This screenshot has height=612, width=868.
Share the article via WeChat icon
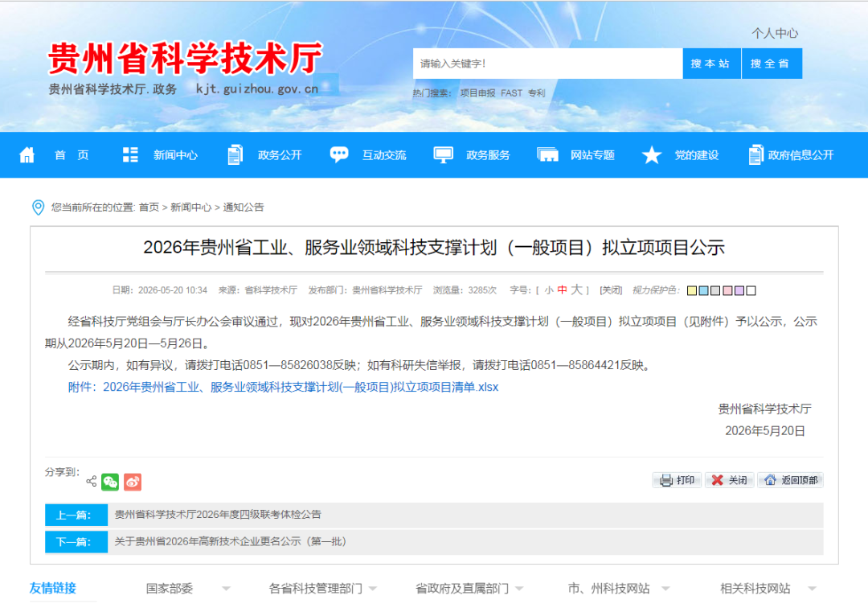(x=110, y=482)
